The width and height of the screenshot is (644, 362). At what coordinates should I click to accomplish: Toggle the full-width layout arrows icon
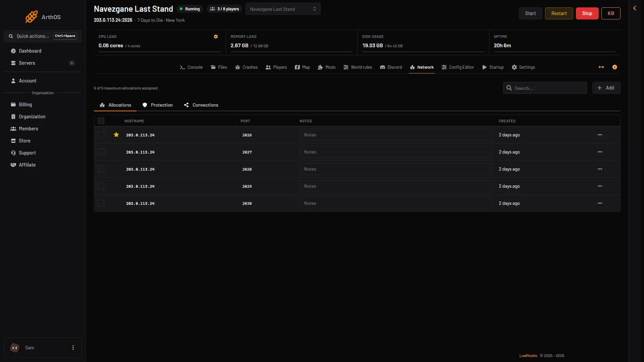[601, 67]
